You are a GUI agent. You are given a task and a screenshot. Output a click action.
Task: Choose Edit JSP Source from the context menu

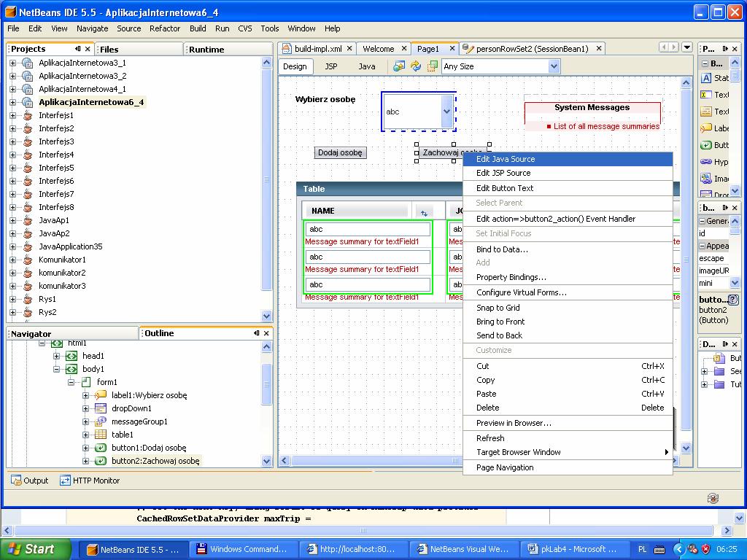click(x=568, y=173)
